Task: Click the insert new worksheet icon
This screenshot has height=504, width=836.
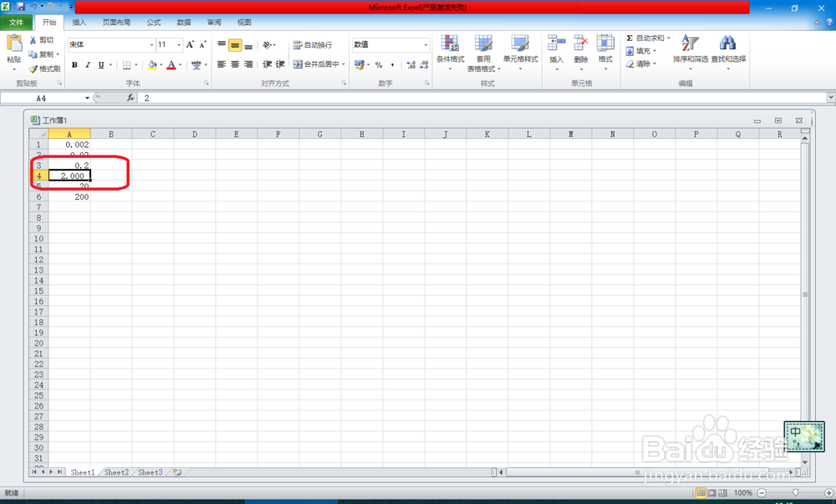Action: pyautogui.click(x=177, y=472)
